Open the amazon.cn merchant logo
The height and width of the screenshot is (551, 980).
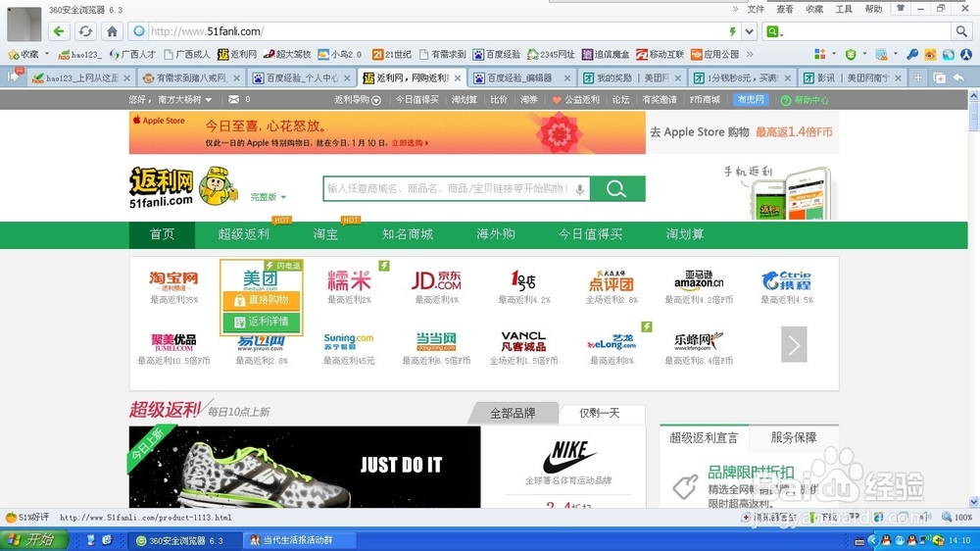(x=699, y=280)
